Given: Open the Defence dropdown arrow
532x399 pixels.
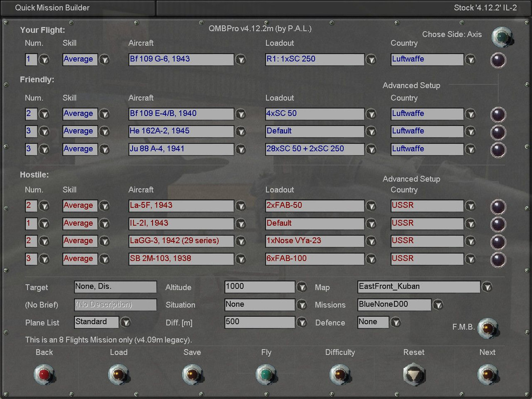Looking at the screenshot, I should (395, 322).
